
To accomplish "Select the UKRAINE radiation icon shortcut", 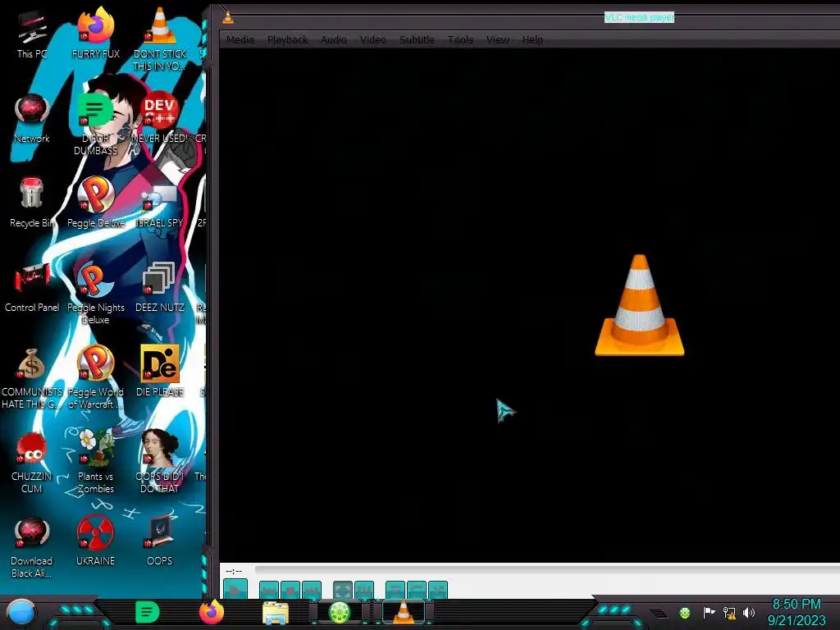I will pos(95,541).
